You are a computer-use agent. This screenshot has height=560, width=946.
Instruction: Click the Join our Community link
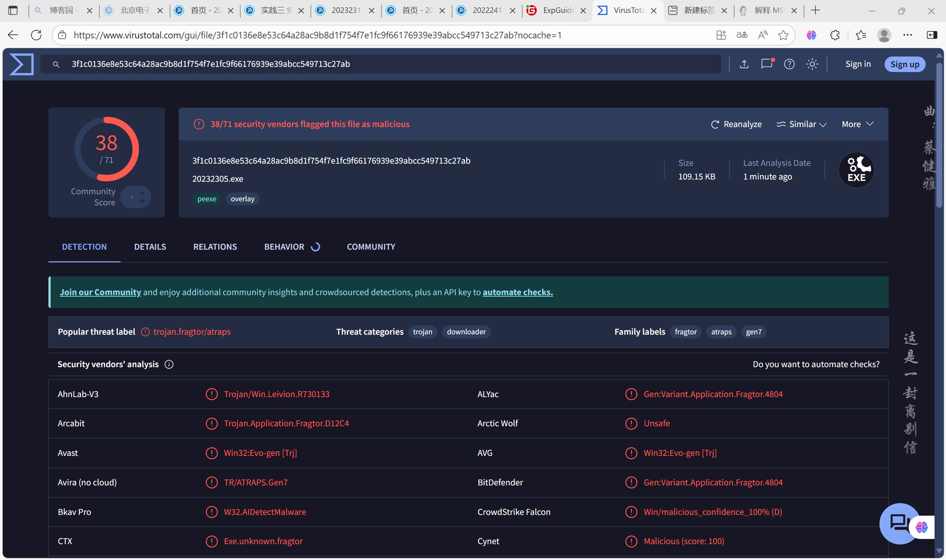(100, 292)
